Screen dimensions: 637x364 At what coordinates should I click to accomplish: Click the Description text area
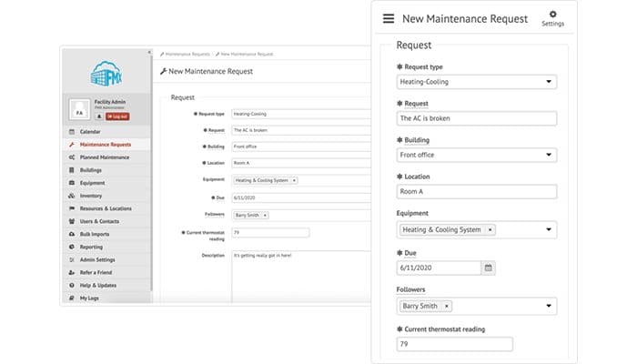click(301, 277)
